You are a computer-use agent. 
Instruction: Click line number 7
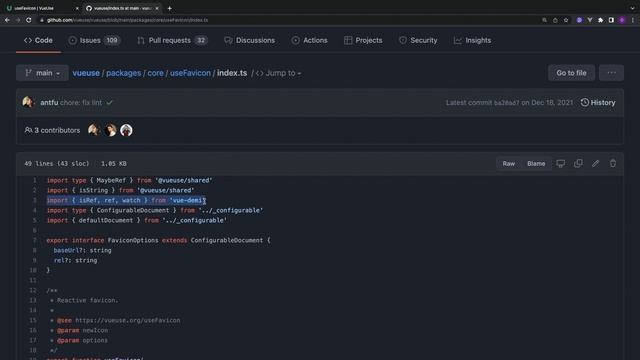(x=35, y=240)
